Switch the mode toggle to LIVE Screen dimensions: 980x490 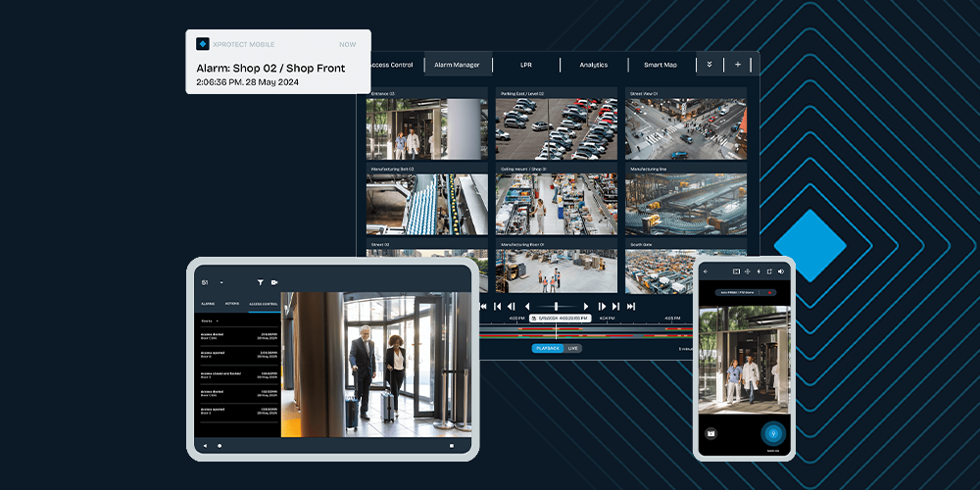tap(572, 348)
